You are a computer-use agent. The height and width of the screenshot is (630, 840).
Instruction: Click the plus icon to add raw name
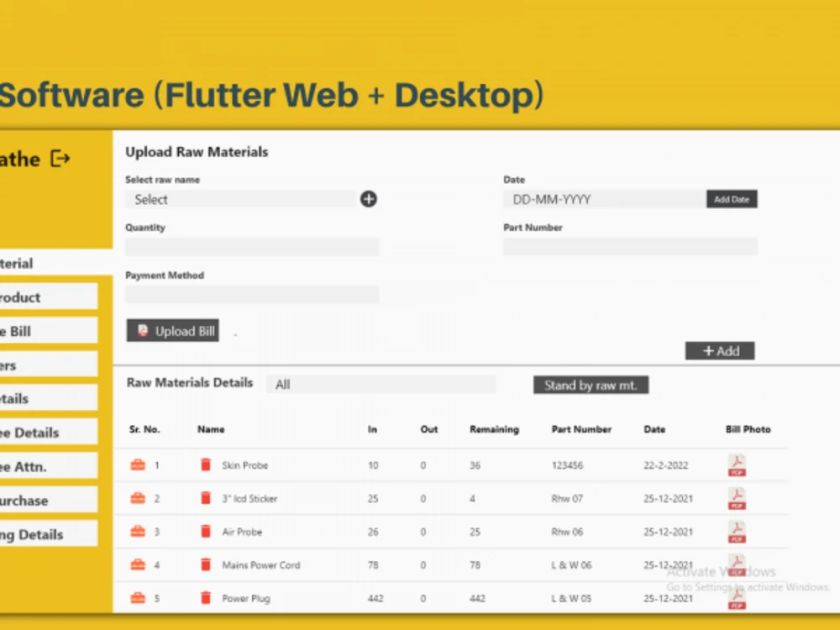pos(369,199)
